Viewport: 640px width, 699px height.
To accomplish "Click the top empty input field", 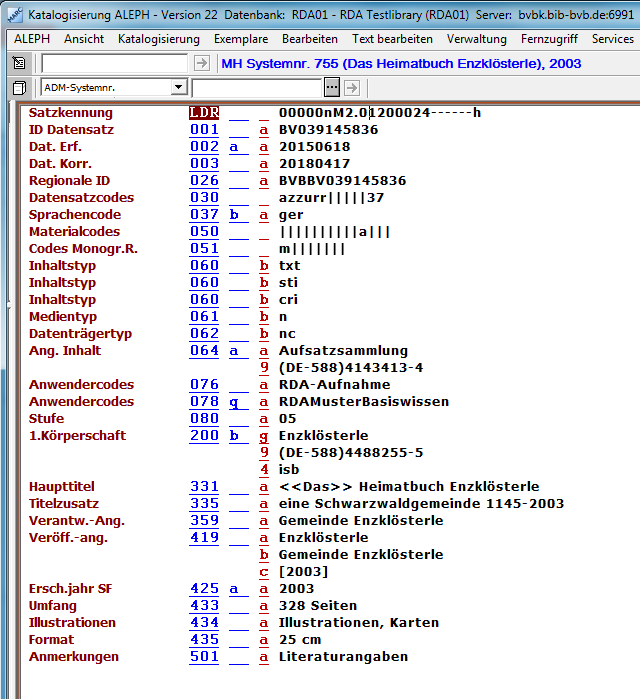I will click(114, 63).
